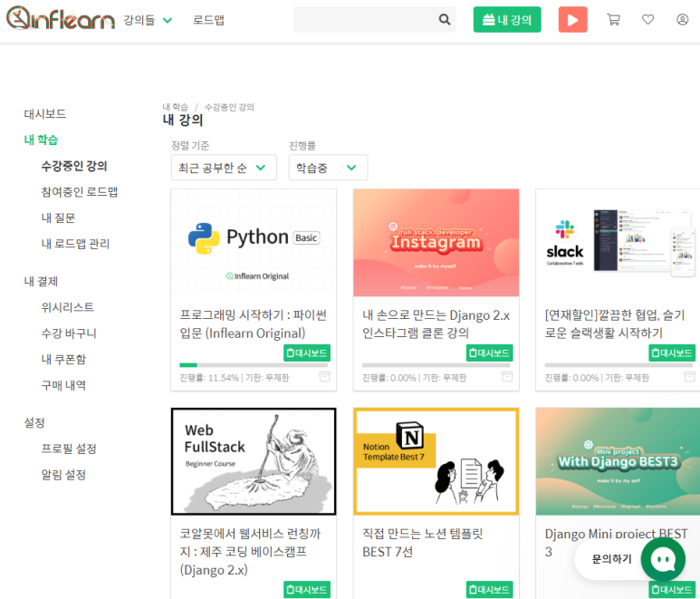The image size is (700, 599).
Task: Open 알림 설정 in the sidebar
Action: [x=63, y=474]
